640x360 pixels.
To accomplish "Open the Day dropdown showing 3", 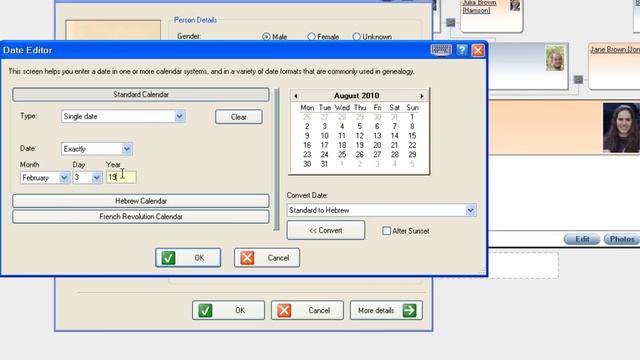I will click(x=96, y=178).
